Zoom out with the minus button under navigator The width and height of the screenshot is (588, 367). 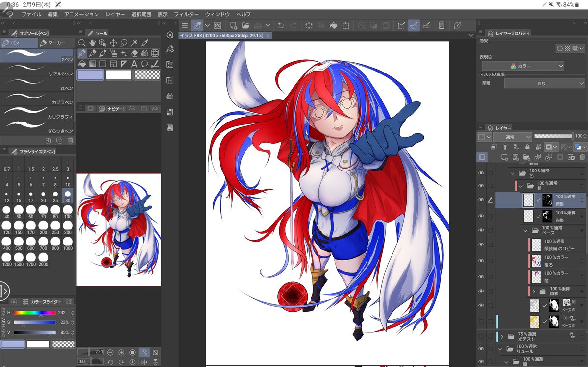pos(110,352)
